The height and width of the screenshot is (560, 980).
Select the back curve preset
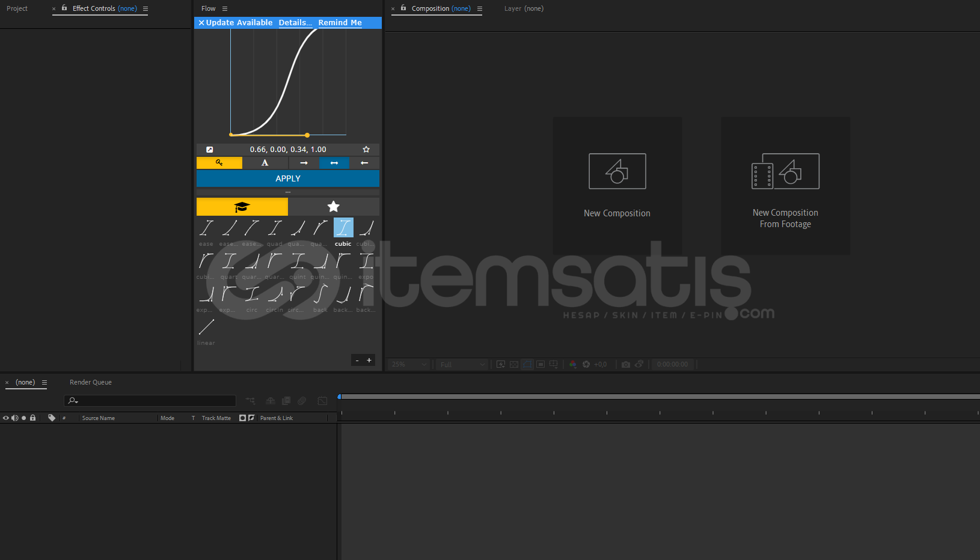click(x=320, y=294)
